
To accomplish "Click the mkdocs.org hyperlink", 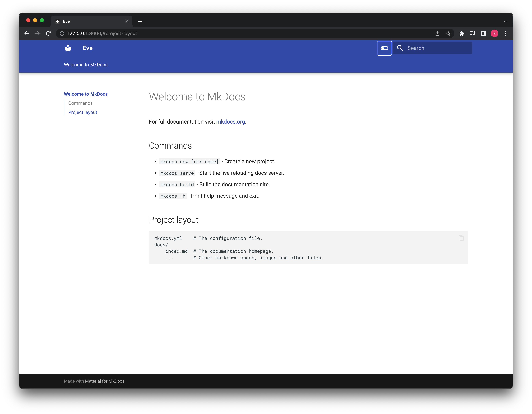I will [x=231, y=121].
